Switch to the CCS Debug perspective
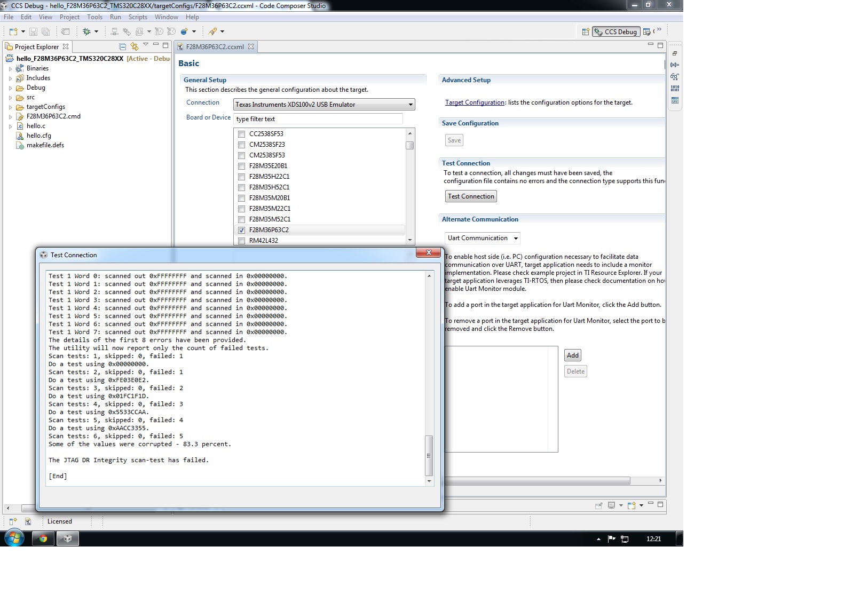 pyautogui.click(x=617, y=31)
